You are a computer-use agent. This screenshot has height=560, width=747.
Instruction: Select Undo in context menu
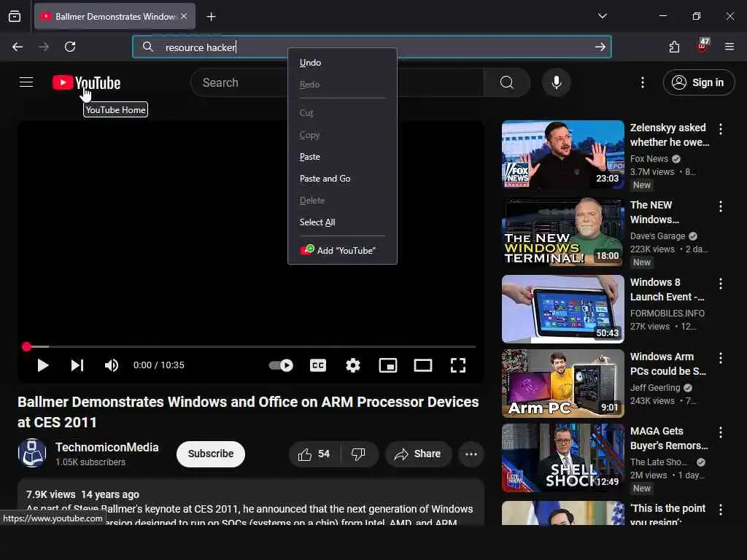pyautogui.click(x=343, y=63)
